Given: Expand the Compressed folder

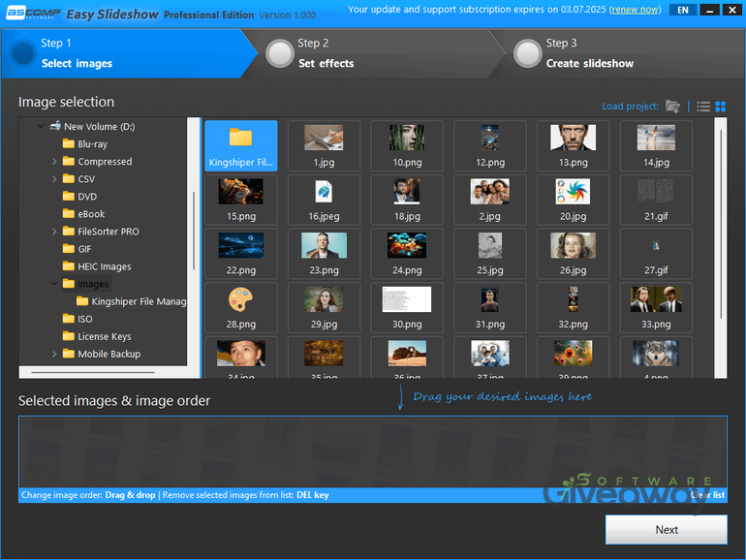Looking at the screenshot, I should pyautogui.click(x=54, y=162).
